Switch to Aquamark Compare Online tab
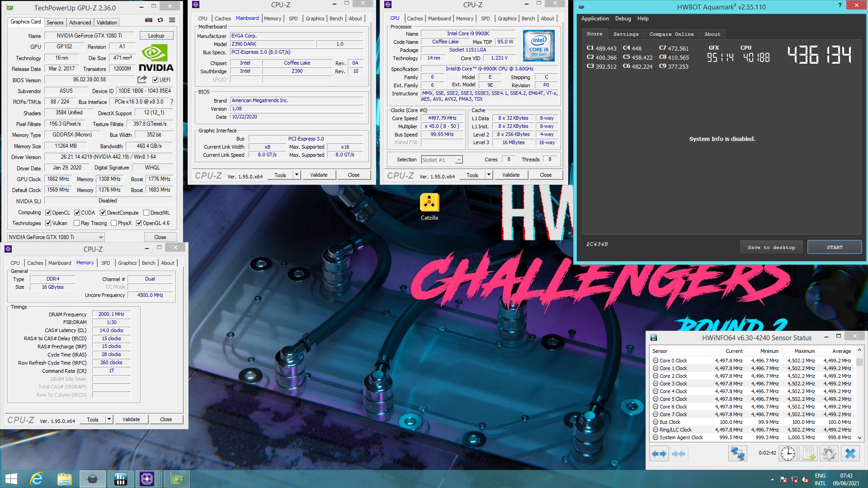Viewport: 868px width, 488px height. pyautogui.click(x=671, y=34)
